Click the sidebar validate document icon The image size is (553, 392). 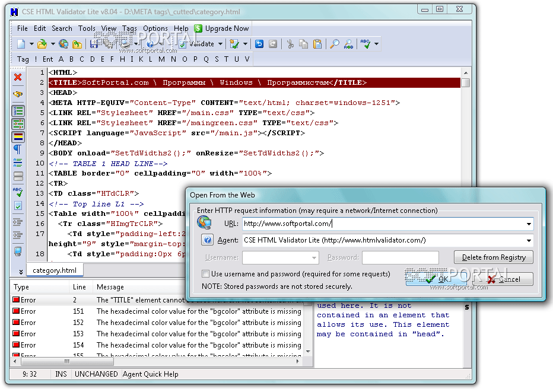[18, 205]
